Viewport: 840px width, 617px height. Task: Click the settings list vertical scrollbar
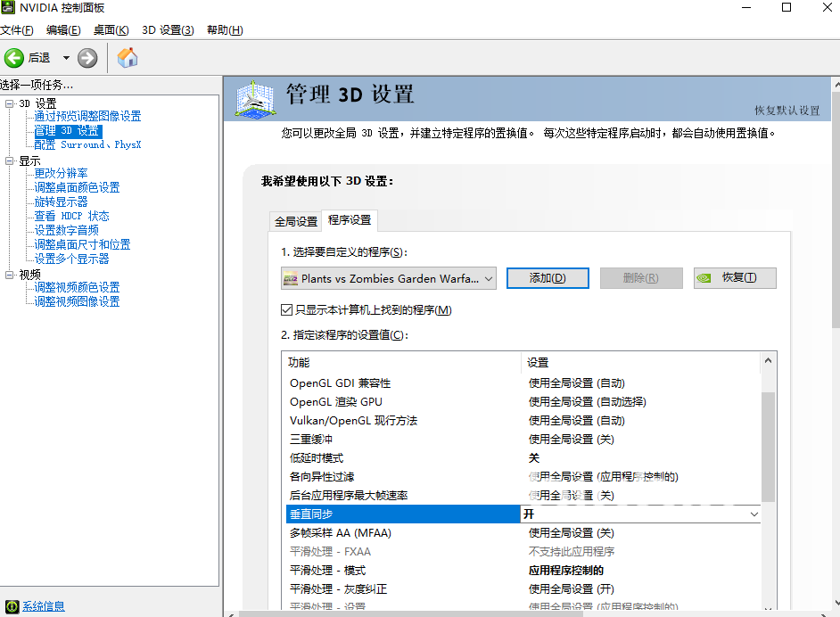point(768,446)
